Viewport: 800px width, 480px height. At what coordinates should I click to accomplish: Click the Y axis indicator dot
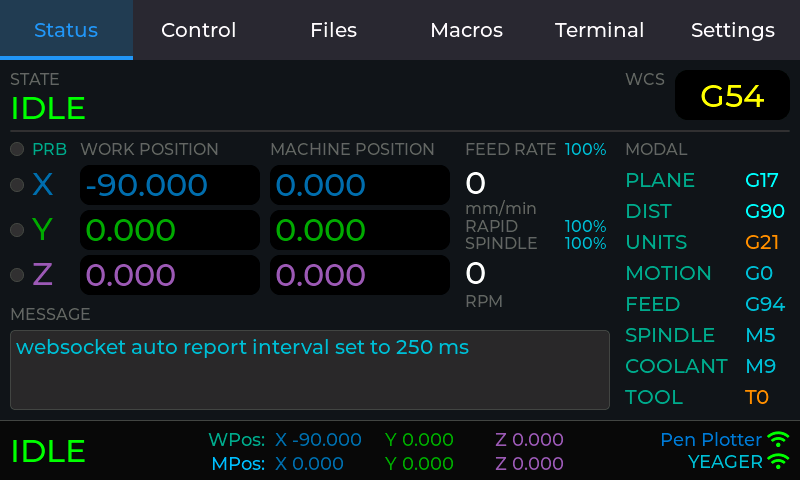[x=17, y=230]
